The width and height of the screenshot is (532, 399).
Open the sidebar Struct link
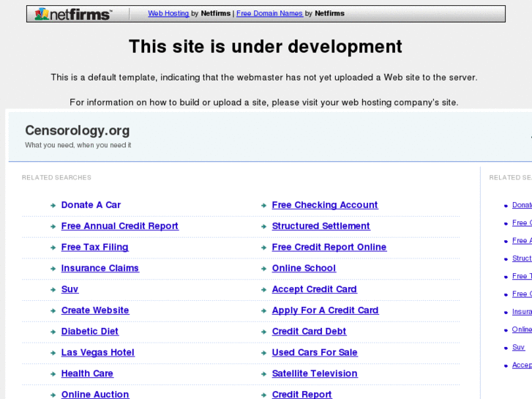point(522,258)
